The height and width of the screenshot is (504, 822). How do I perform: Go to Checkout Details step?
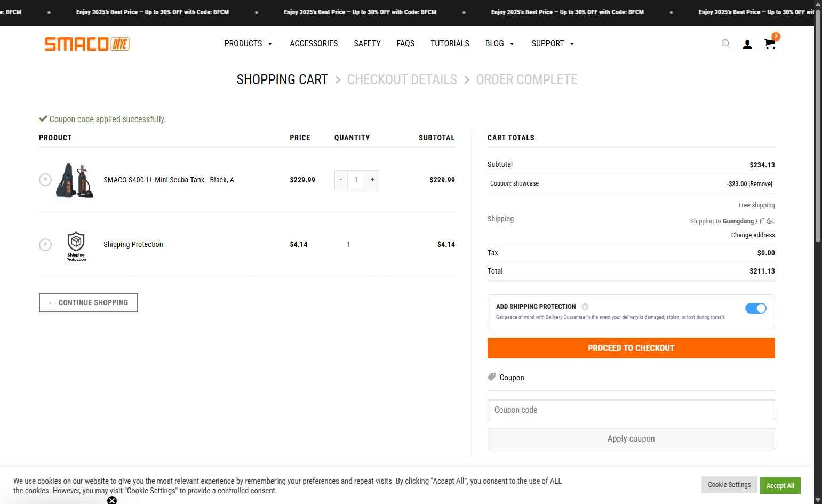click(x=402, y=79)
